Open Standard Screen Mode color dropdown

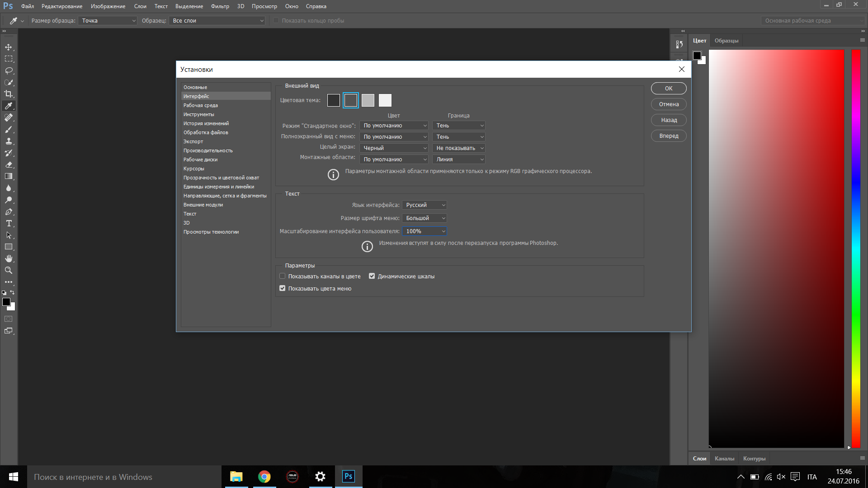(x=394, y=126)
